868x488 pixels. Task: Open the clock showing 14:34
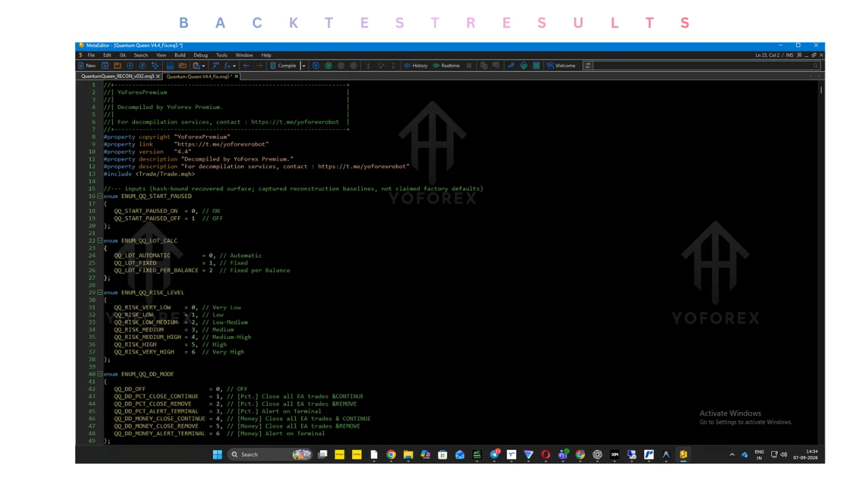click(x=805, y=455)
